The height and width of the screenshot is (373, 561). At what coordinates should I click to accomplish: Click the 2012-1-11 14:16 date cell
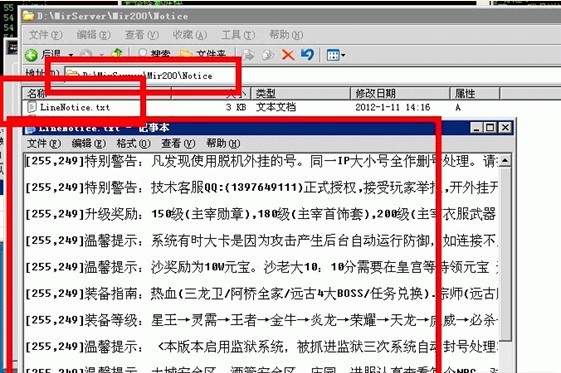(x=392, y=107)
